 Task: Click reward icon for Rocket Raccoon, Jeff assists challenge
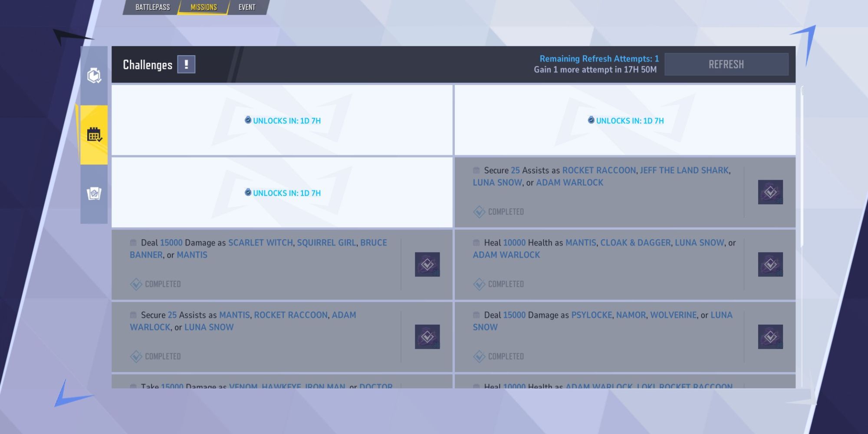[x=770, y=192]
